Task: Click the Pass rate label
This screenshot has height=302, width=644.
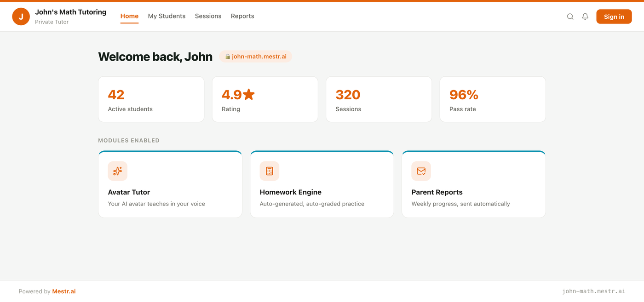Action: [463, 109]
